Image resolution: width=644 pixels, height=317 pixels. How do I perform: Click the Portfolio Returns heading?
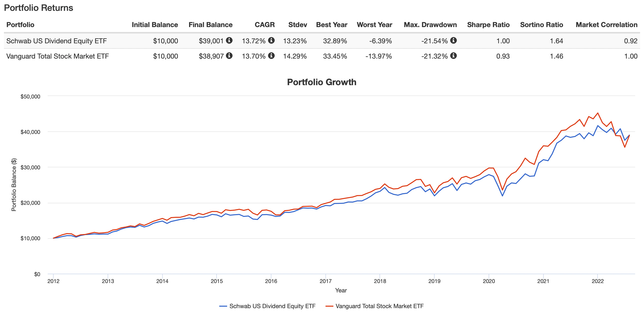(39, 8)
